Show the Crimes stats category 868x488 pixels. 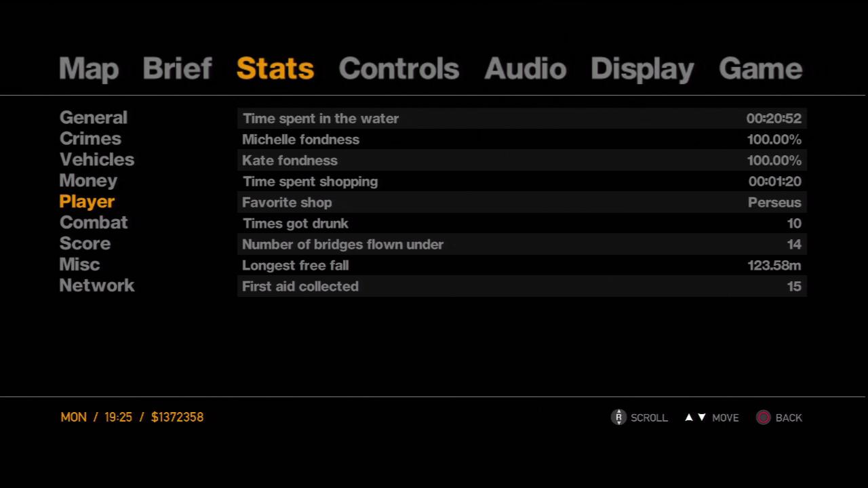point(90,138)
